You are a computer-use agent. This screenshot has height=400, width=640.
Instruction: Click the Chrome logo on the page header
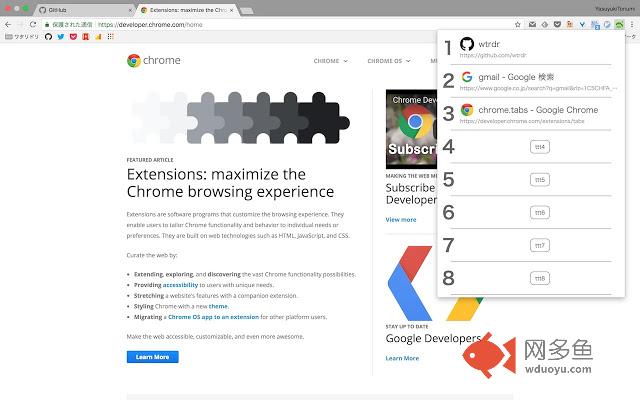[x=153, y=60]
